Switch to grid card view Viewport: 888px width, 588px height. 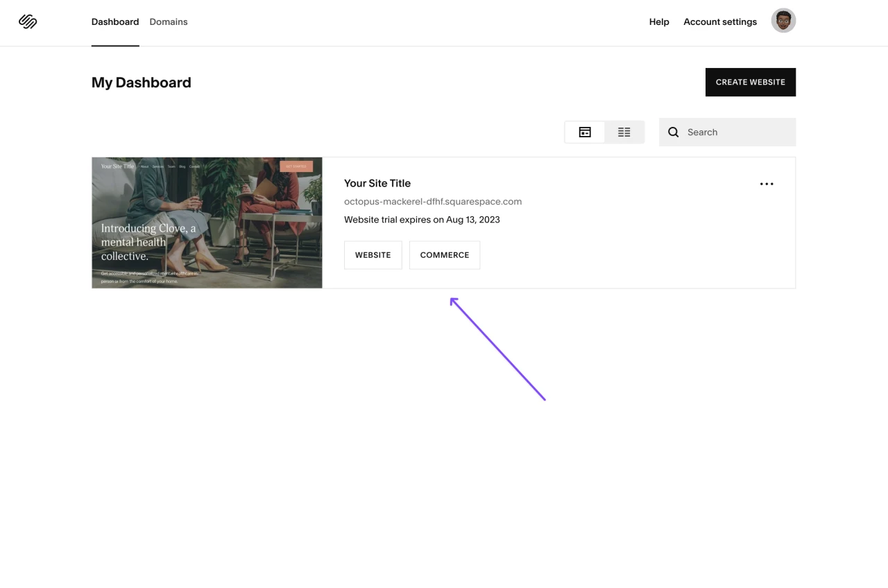(585, 132)
